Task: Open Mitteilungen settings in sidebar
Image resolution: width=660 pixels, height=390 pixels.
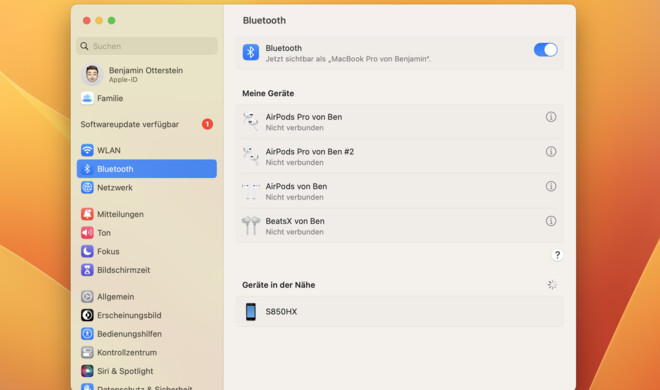Action: click(x=147, y=214)
